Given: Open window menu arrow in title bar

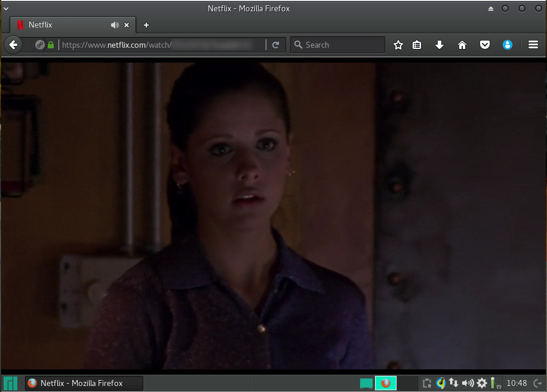Looking at the screenshot, I should click(x=6, y=8).
